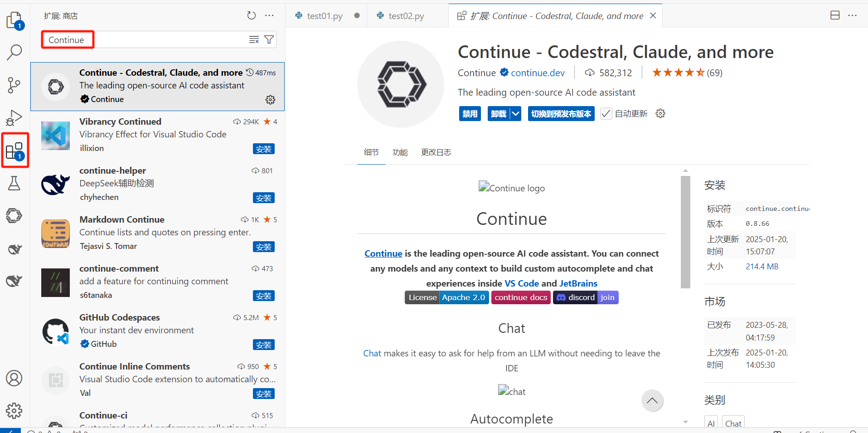The width and height of the screenshot is (868, 433).
Task: Install Continue Inline Comments extension
Action: tap(264, 394)
